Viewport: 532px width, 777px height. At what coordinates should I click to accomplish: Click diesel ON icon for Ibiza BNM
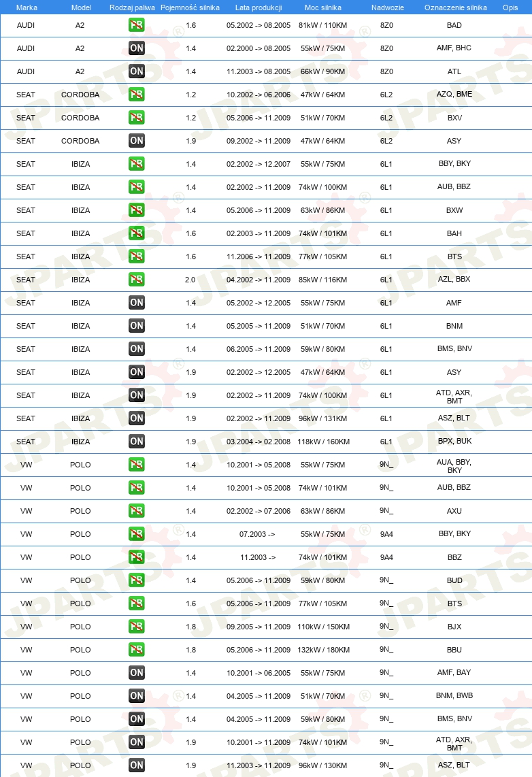pyautogui.click(x=136, y=326)
